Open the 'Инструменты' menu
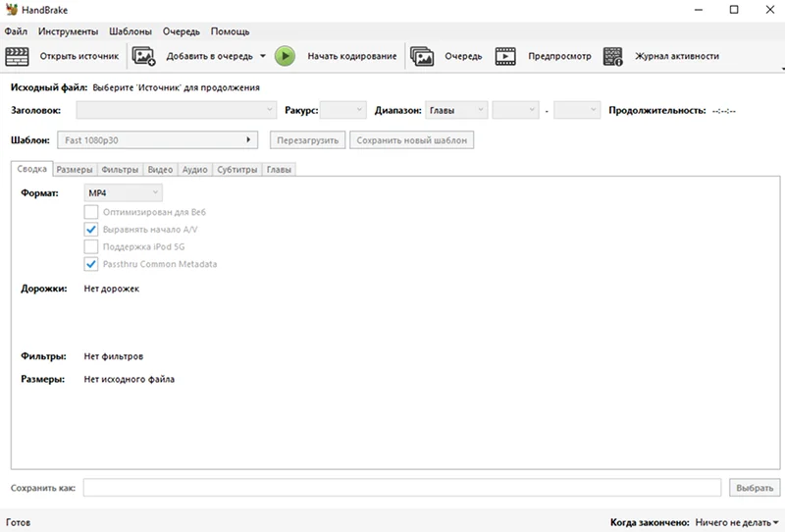The height and width of the screenshot is (532, 785). tap(68, 31)
